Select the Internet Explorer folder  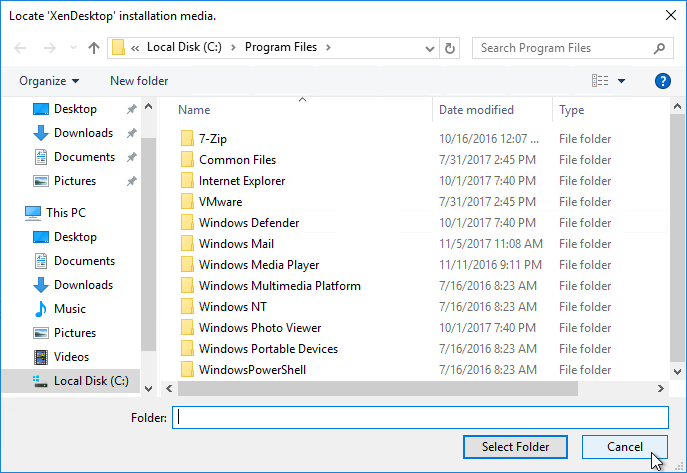pyautogui.click(x=242, y=181)
